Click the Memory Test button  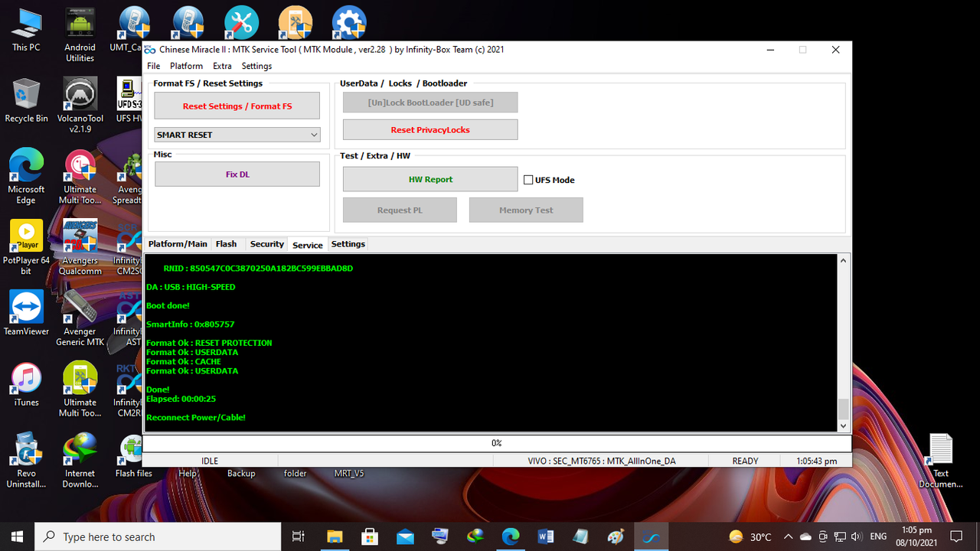(x=526, y=210)
